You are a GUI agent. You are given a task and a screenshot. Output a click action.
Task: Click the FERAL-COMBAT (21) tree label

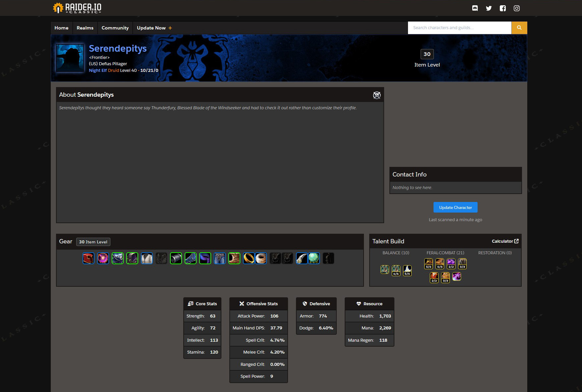(x=445, y=253)
